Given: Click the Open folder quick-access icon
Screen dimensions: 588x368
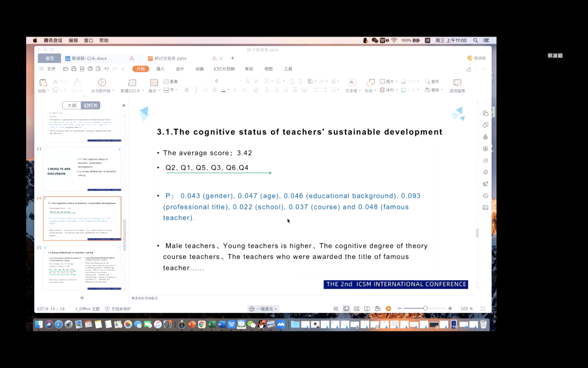Looking at the screenshot, I should click(66, 69).
